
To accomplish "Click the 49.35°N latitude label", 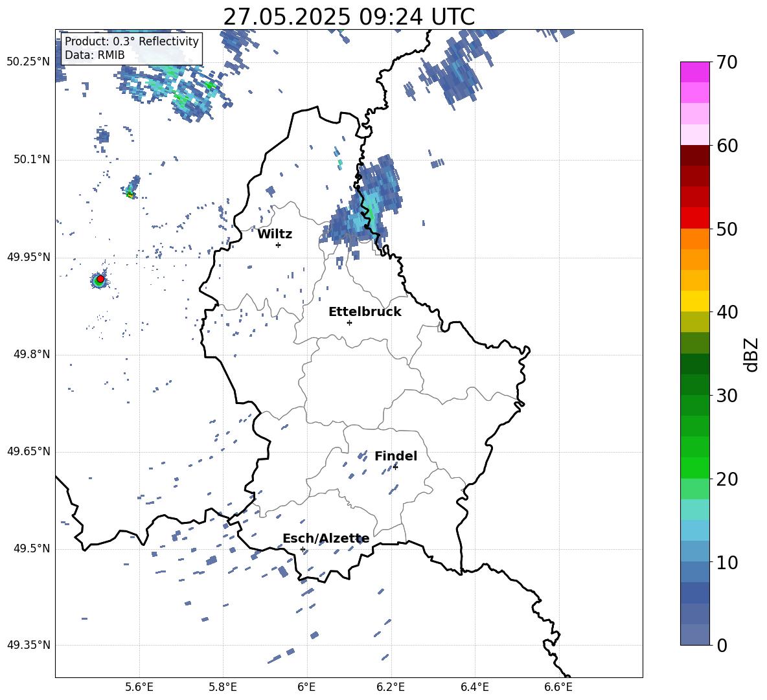I will (x=29, y=645).
